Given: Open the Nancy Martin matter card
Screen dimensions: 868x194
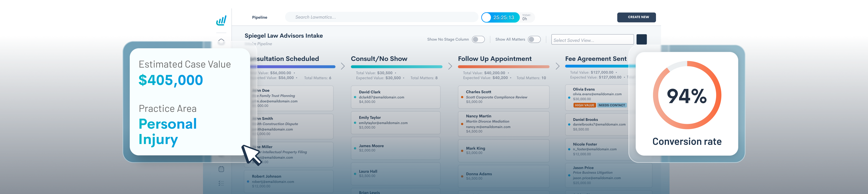Looking at the screenshot, I should (503, 124).
